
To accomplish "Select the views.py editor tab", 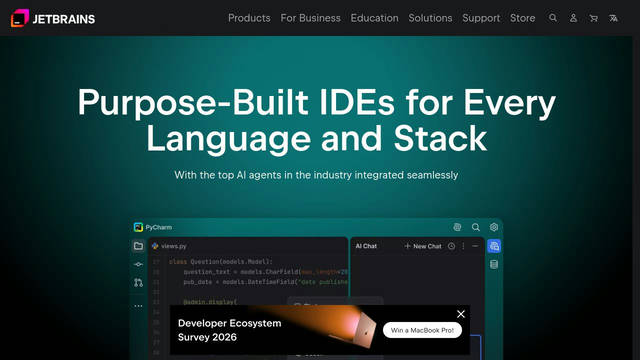I will click(169, 246).
